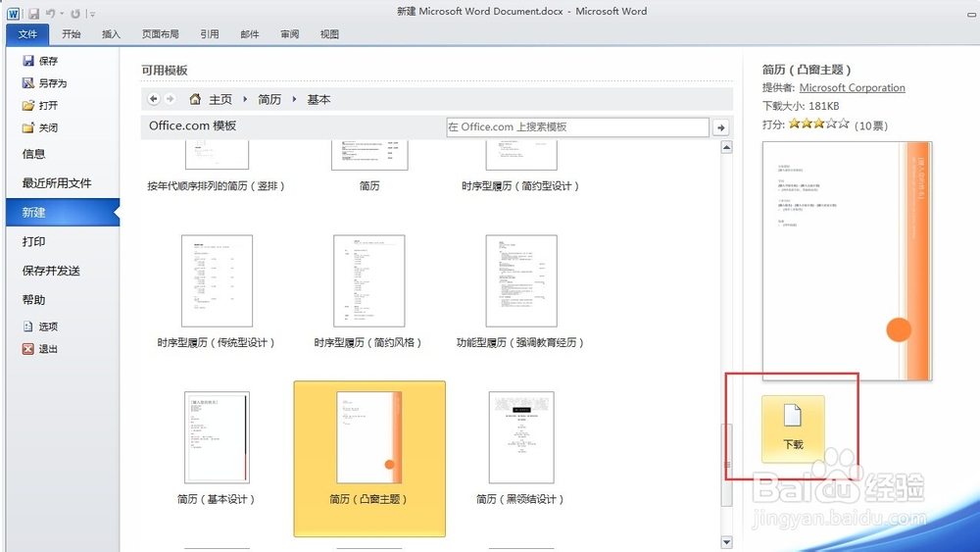This screenshot has width=980, height=552.
Task: Select template 按年代顺序排列的简历（竖排）
Action: pos(217,166)
